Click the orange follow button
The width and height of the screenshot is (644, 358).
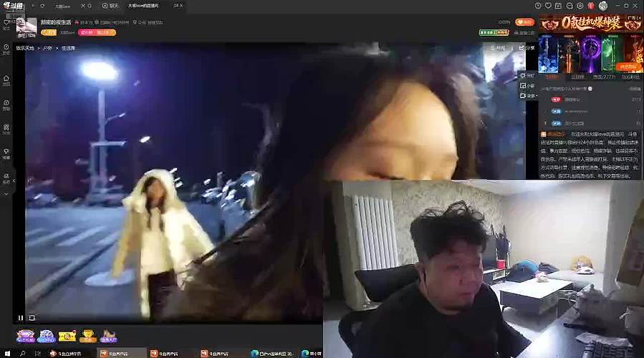click(524, 22)
